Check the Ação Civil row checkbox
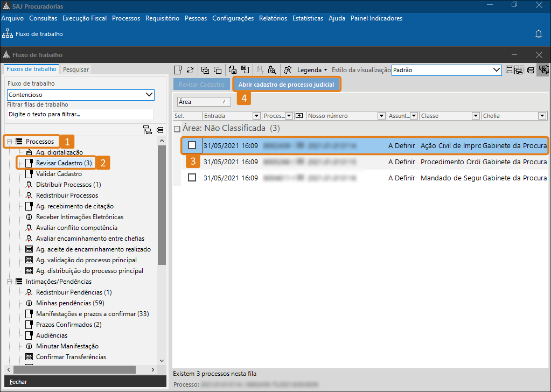Image resolution: width=551 pixels, height=392 pixels. pos(192,145)
